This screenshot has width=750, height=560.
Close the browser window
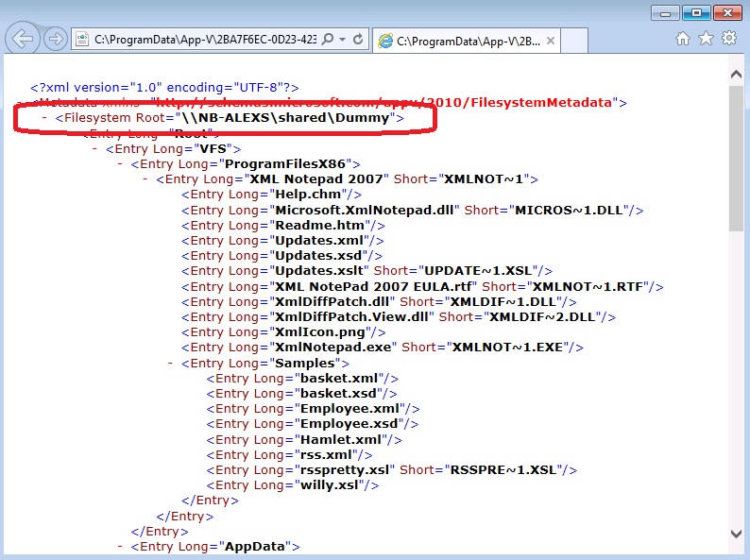tap(727, 13)
